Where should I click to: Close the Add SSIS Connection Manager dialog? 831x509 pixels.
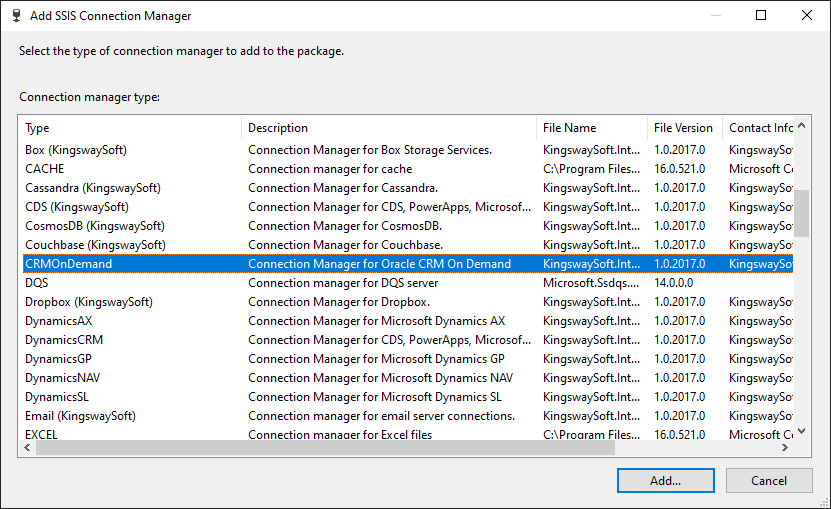click(x=807, y=15)
